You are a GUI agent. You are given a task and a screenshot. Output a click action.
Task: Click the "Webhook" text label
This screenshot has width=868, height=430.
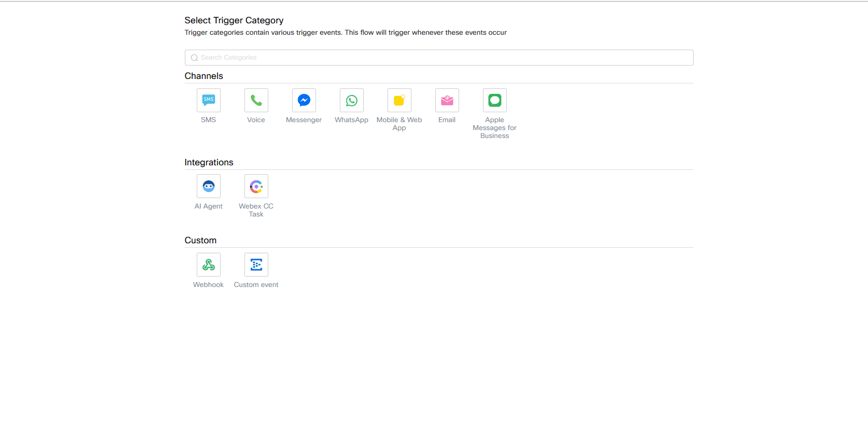(208, 285)
